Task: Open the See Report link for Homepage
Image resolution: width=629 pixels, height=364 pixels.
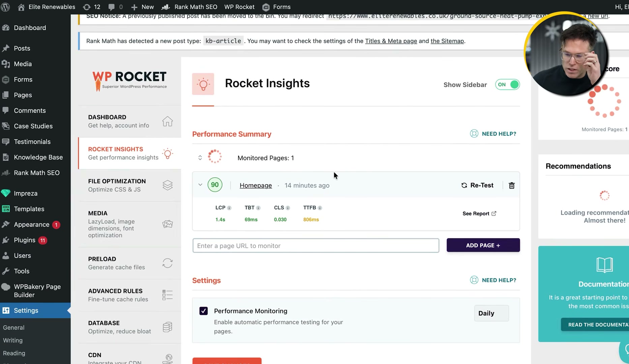Action: pos(479,213)
